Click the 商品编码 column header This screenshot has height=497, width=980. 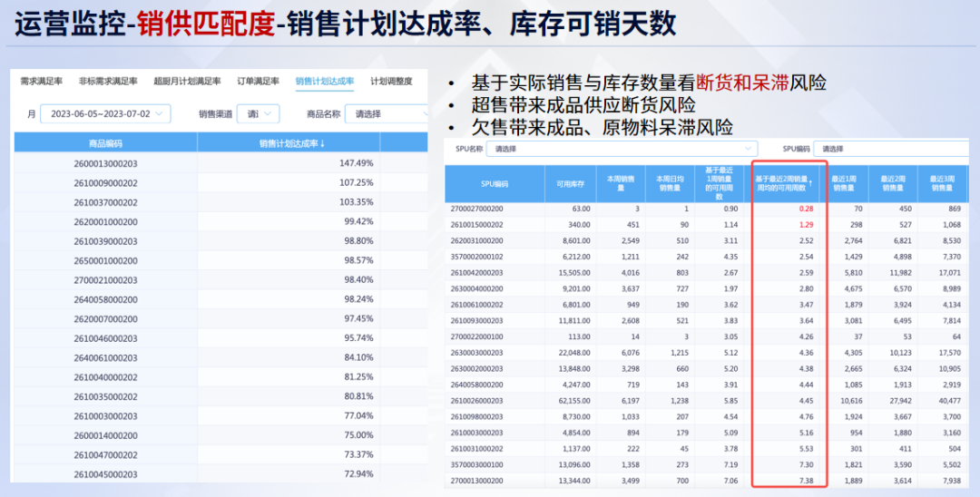(105, 143)
